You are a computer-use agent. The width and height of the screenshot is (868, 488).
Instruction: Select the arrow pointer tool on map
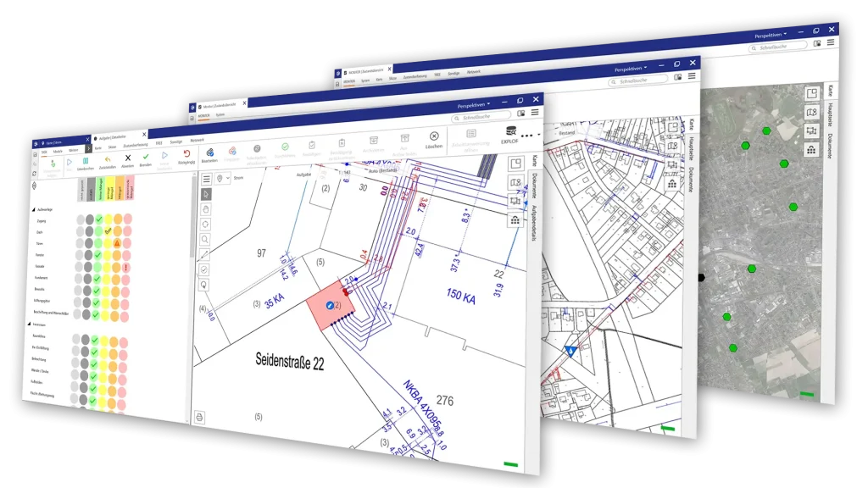pos(207,194)
